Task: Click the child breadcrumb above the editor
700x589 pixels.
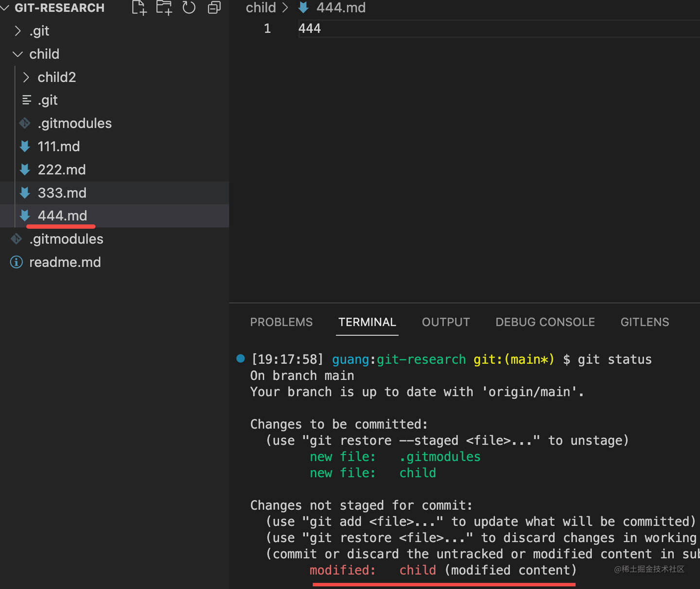Action: (261, 8)
